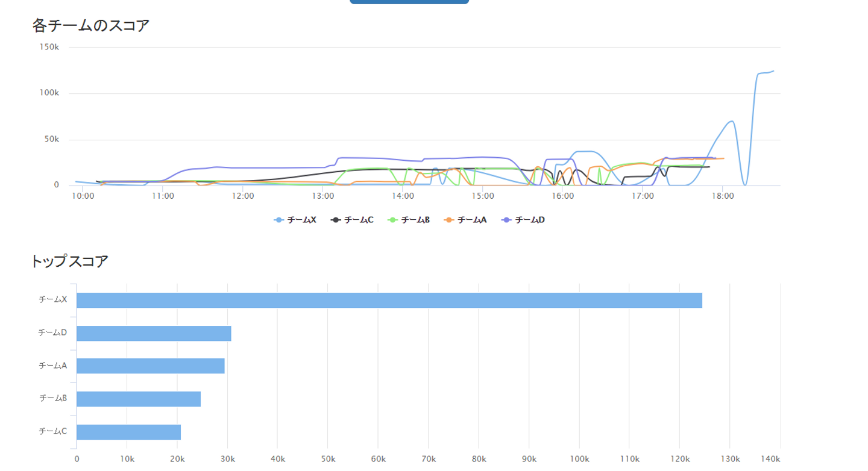Click the チームX axis label beside the top bar
868x471 pixels.
(52, 299)
